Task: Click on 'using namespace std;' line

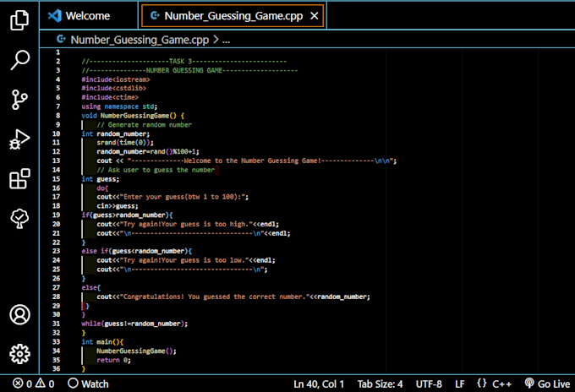Action: click(x=119, y=106)
